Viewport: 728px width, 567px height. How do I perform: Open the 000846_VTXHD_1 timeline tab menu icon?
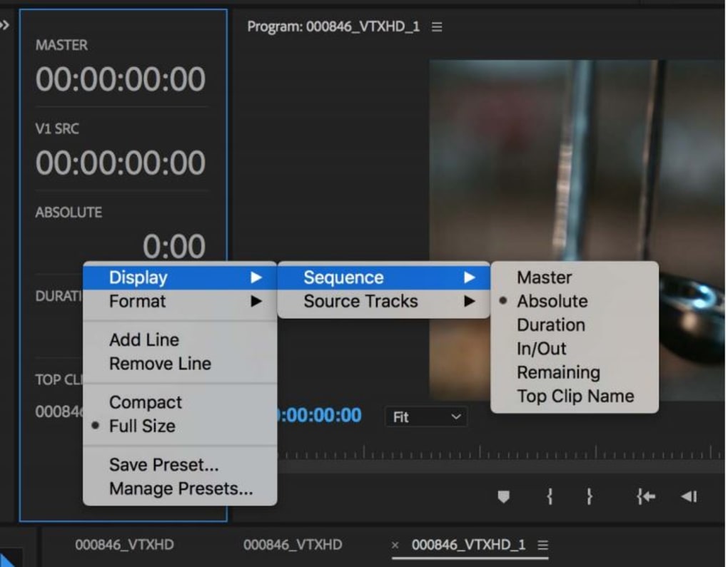(x=542, y=545)
